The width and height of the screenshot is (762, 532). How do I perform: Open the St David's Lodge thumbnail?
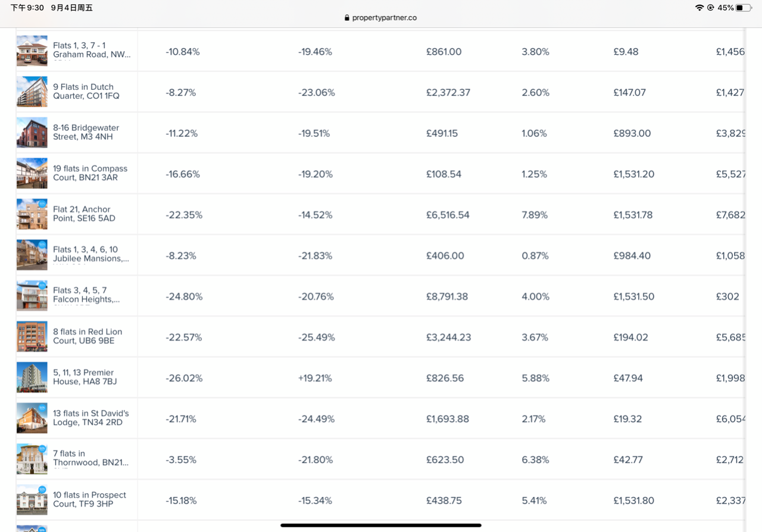pos(32,418)
